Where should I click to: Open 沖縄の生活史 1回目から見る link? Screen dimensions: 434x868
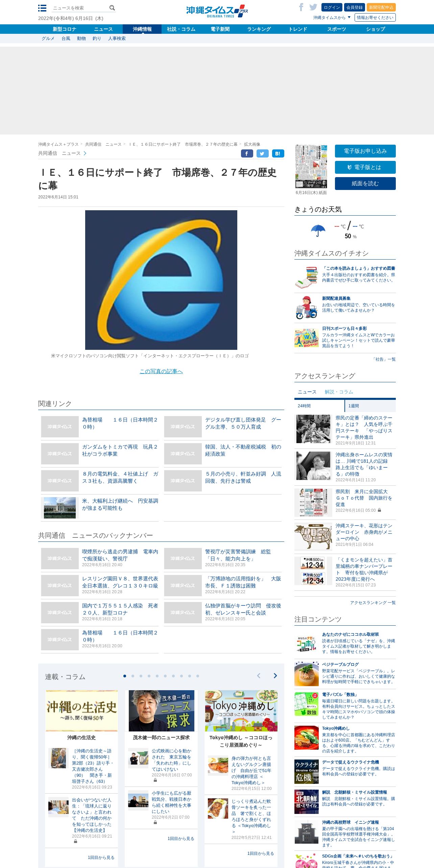coord(101,858)
